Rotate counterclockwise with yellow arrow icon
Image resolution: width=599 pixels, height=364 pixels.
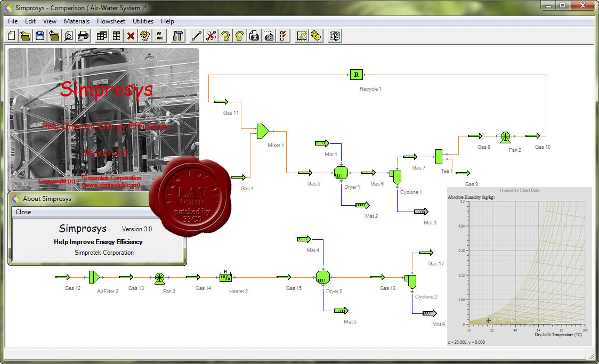240,36
